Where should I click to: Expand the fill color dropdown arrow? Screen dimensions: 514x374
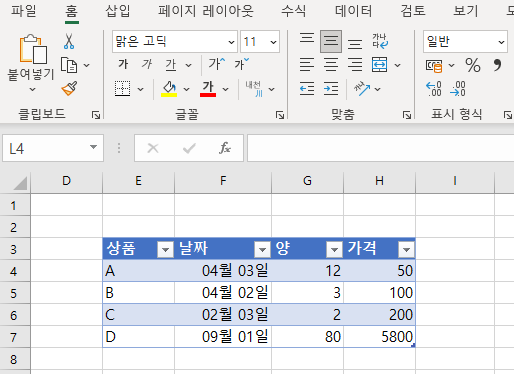coord(187,89)
